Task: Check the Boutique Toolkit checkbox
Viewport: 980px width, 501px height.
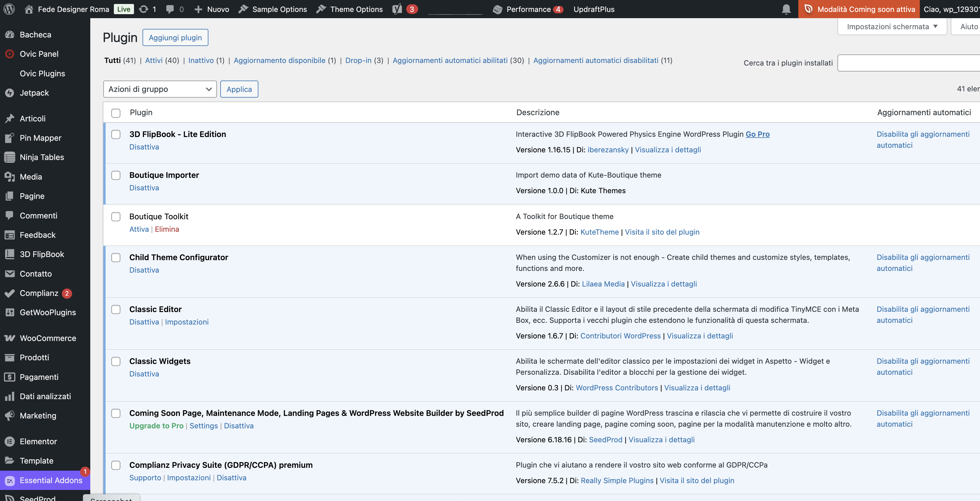Action: pos(116,217)
